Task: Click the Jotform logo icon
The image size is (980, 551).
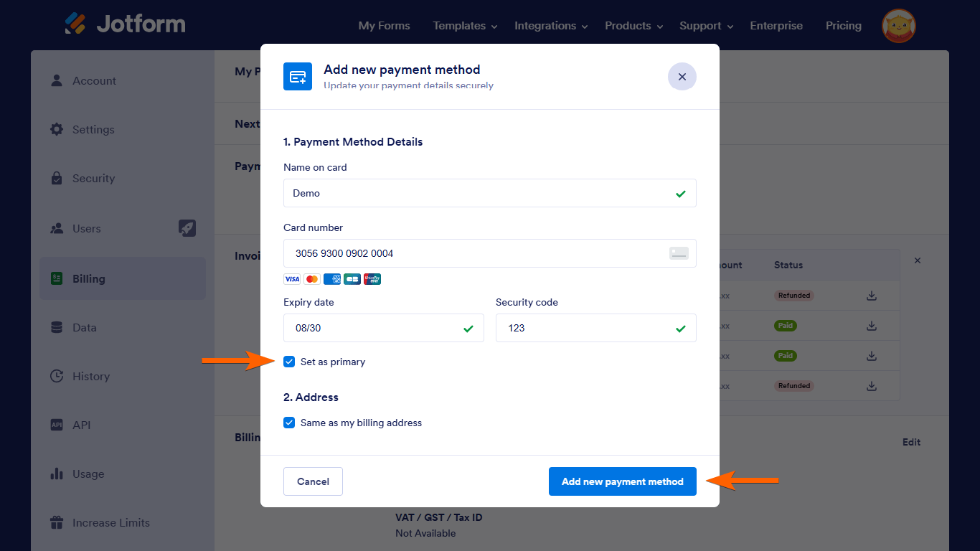Action: [75, 24]
